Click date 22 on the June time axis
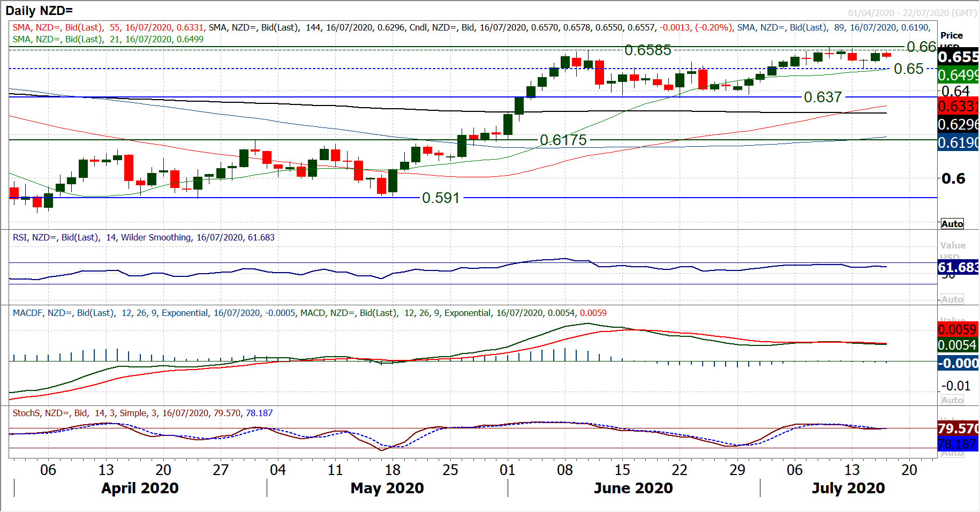The image size is (980, 512). [680, 470]
